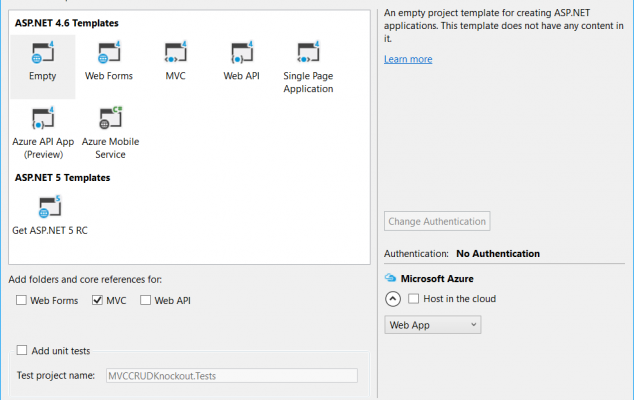Viewport: 634px width, 400px height.
Task: Select the Empty template icon
Action: pyautogui.click(x=43, y=53)
